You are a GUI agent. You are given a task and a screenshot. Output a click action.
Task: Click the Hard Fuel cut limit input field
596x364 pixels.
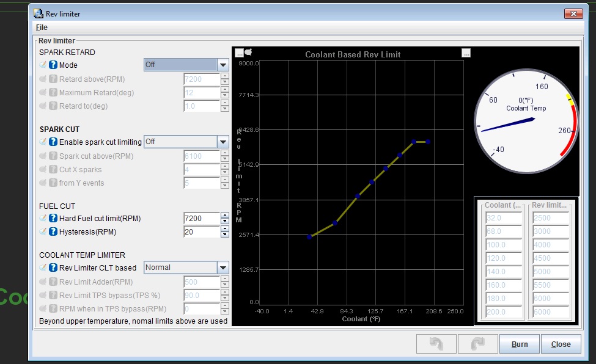point(201,219)
